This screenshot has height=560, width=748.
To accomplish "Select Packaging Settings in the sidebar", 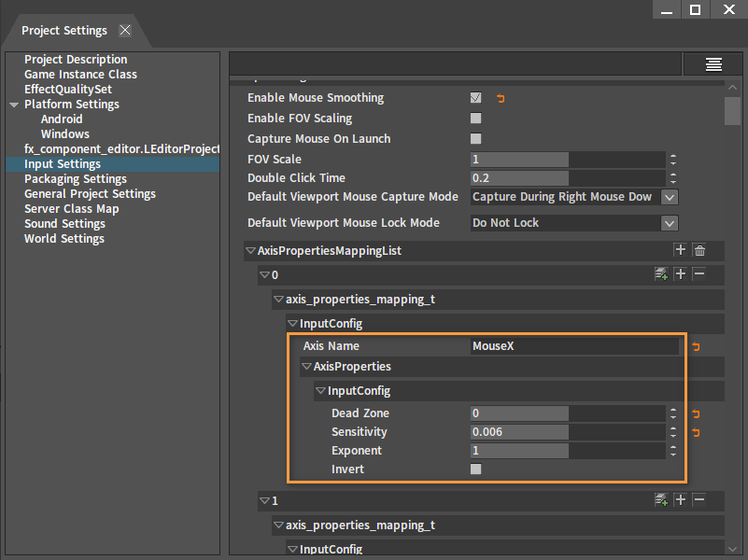I will point(75,179).
